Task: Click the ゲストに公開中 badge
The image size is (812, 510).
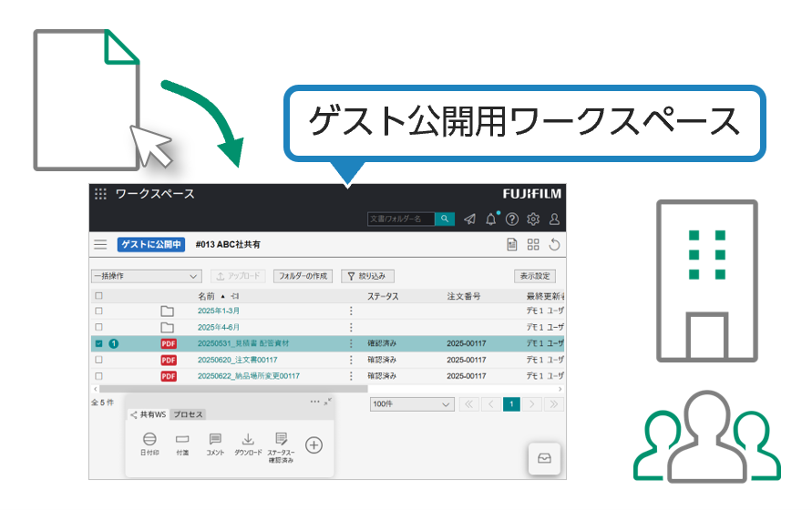Action: (151, 244)
